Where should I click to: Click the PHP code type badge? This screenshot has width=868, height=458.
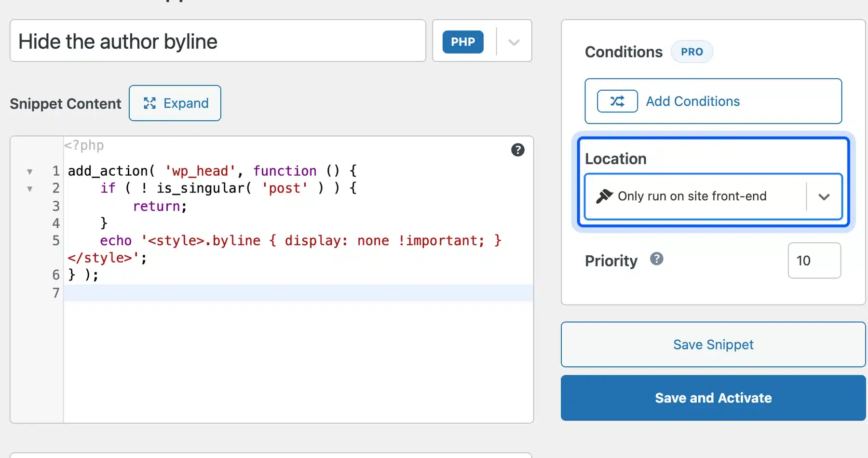tap(463, 42)
